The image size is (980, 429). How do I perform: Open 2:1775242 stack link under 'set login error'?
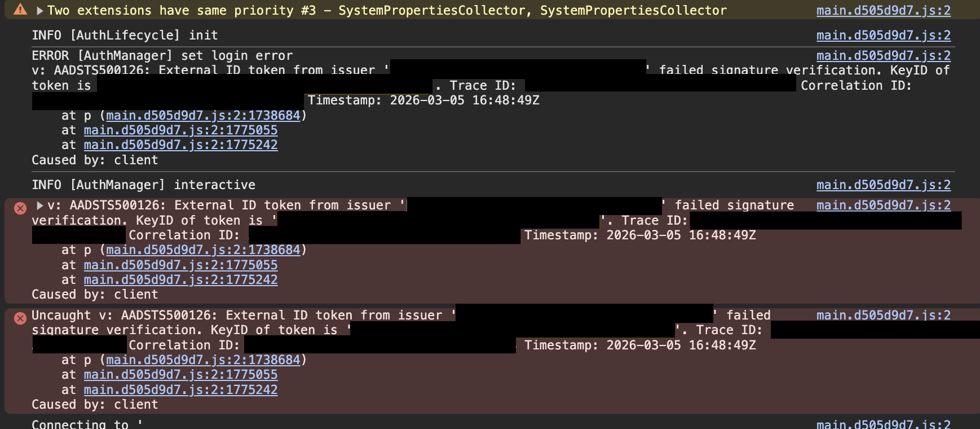[x=180, y=145]
